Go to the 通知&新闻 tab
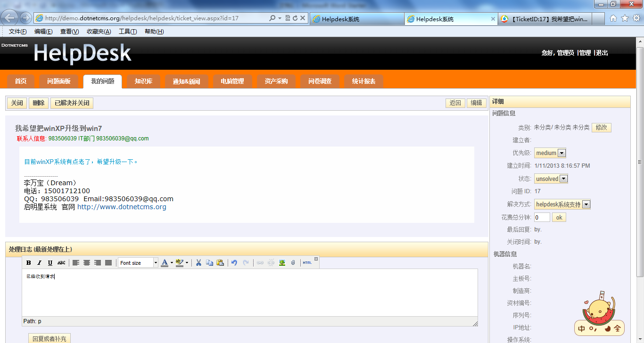Screen dimensions: 644x343 pyautogui.click(x=186, y=82)
